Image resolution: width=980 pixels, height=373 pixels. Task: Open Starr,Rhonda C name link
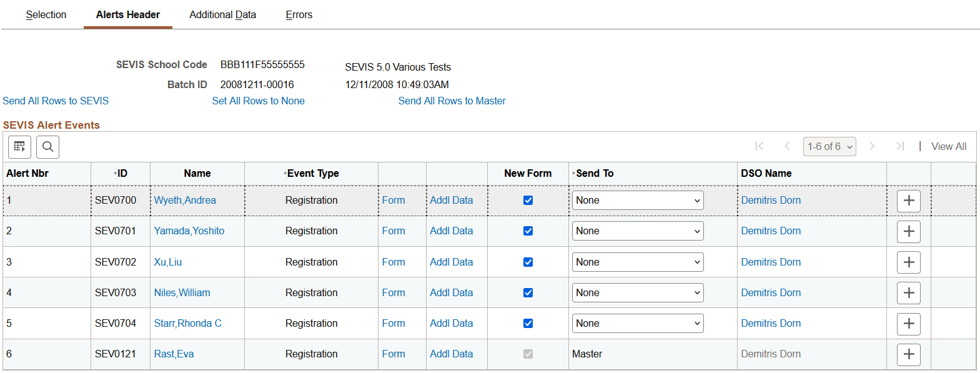click(188, 324)
